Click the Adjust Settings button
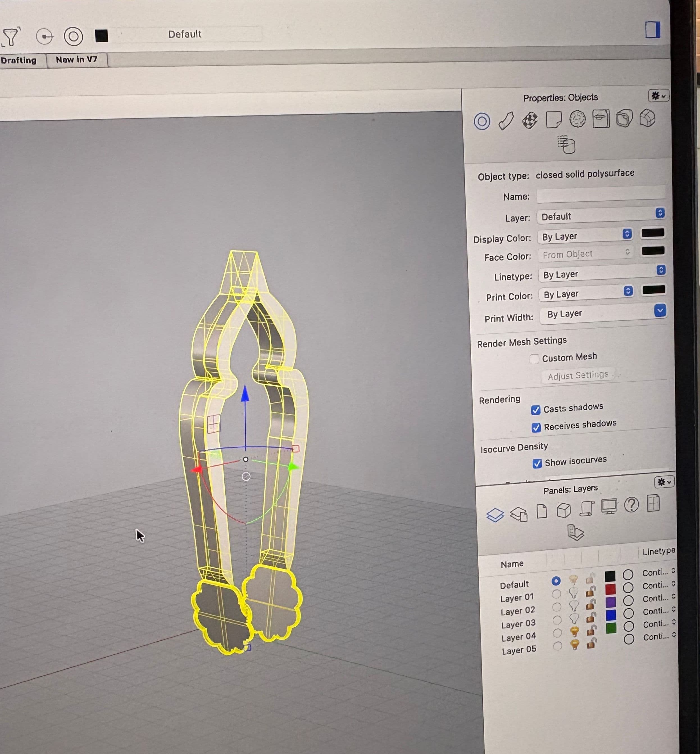 578,375
